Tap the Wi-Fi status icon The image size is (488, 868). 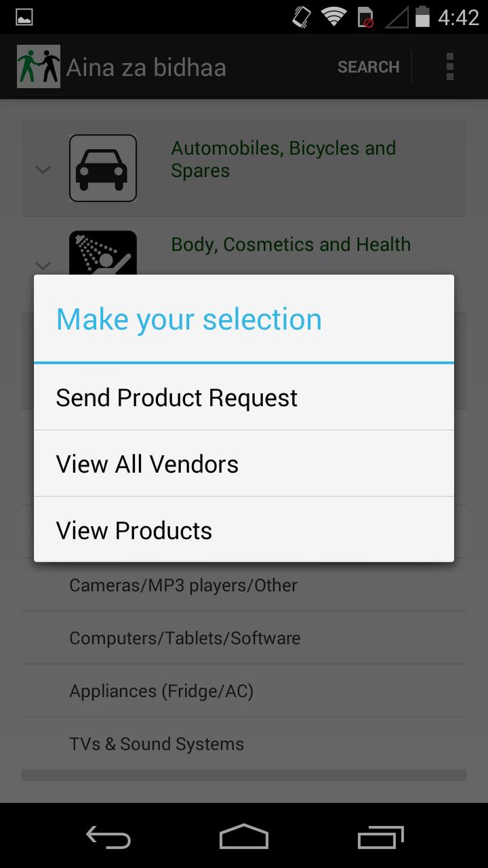[333, 16]
